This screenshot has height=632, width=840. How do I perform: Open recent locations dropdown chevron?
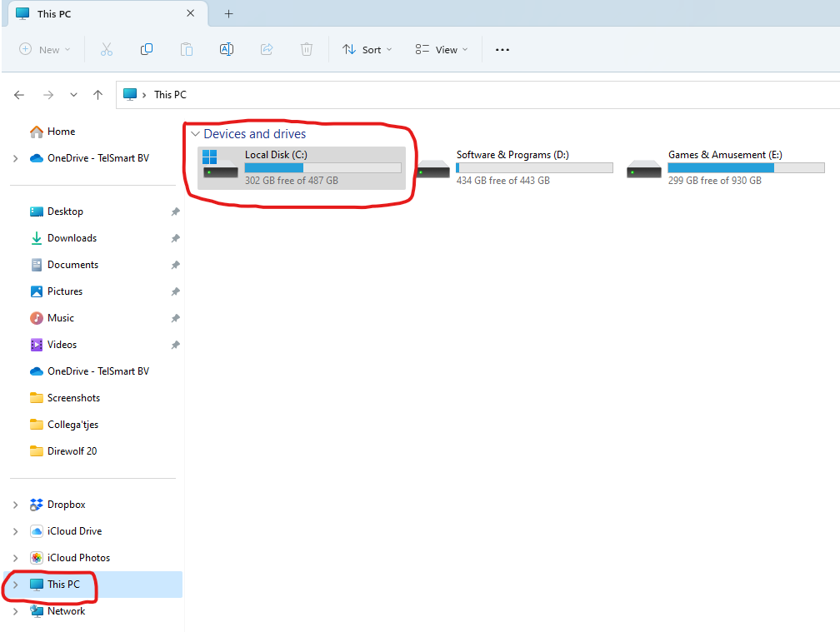pos(73,95)
